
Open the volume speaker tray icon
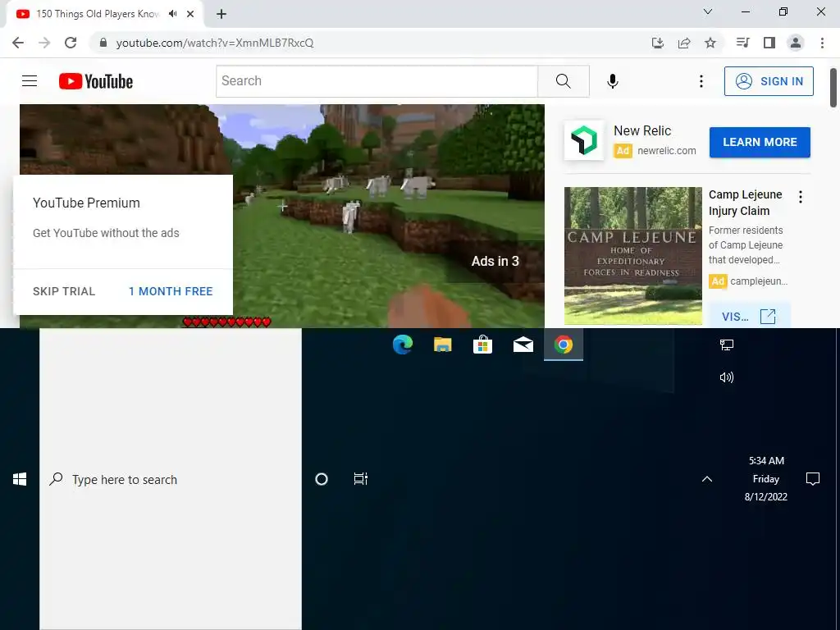727,377
